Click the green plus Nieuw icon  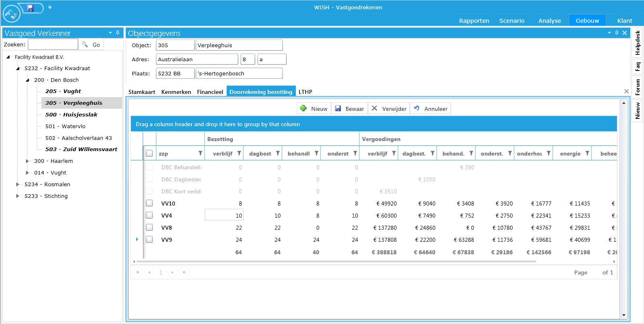click(x=303, y=108)
